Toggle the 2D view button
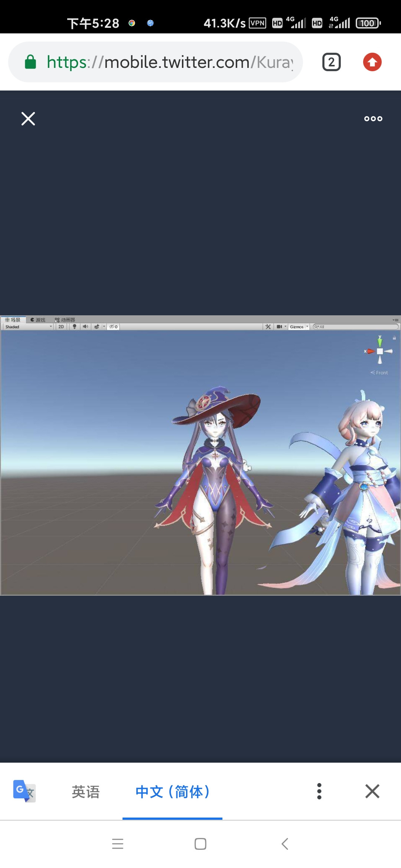This screenshot has width=401, height=868. (x=61, y=327)
